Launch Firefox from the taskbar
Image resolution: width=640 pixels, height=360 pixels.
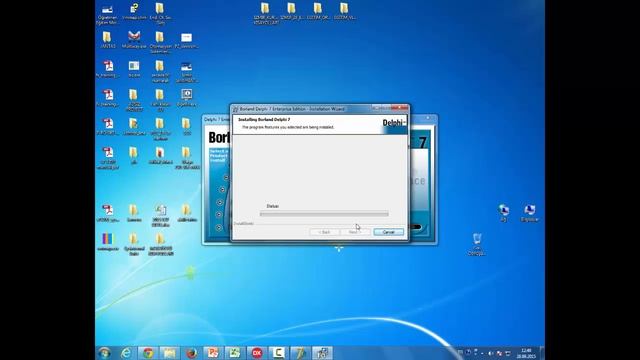(191, 353)
